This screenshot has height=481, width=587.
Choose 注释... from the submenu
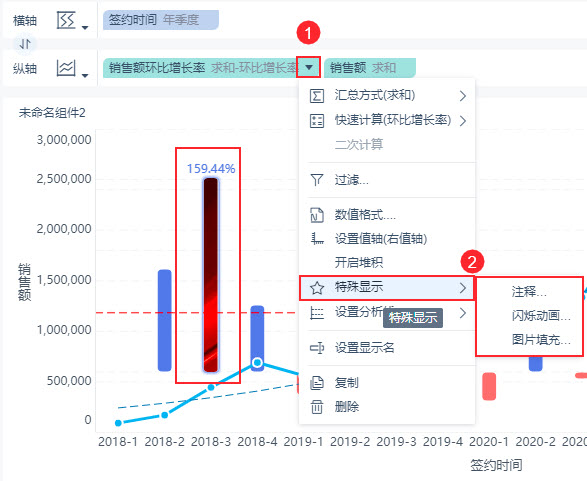coord(529,291)
